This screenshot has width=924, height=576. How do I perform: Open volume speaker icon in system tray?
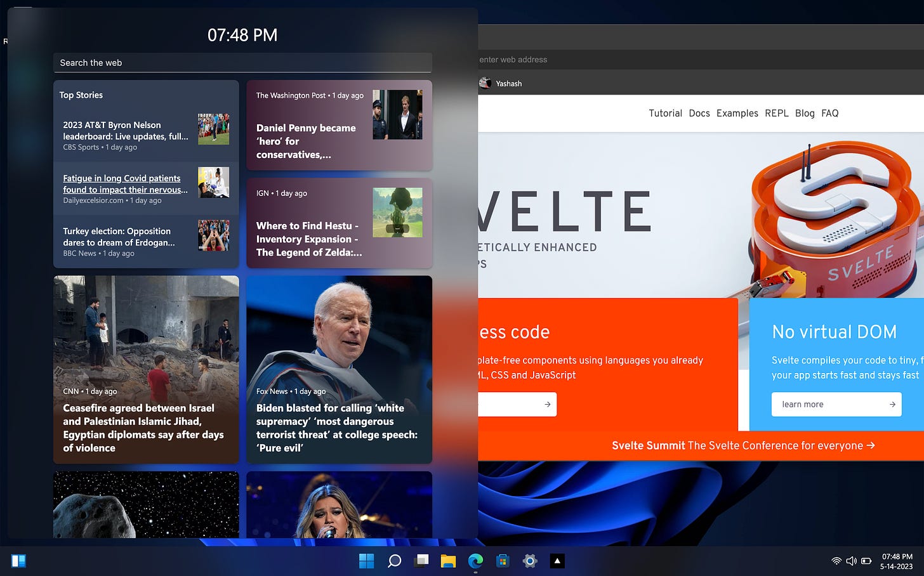(852, 561)
